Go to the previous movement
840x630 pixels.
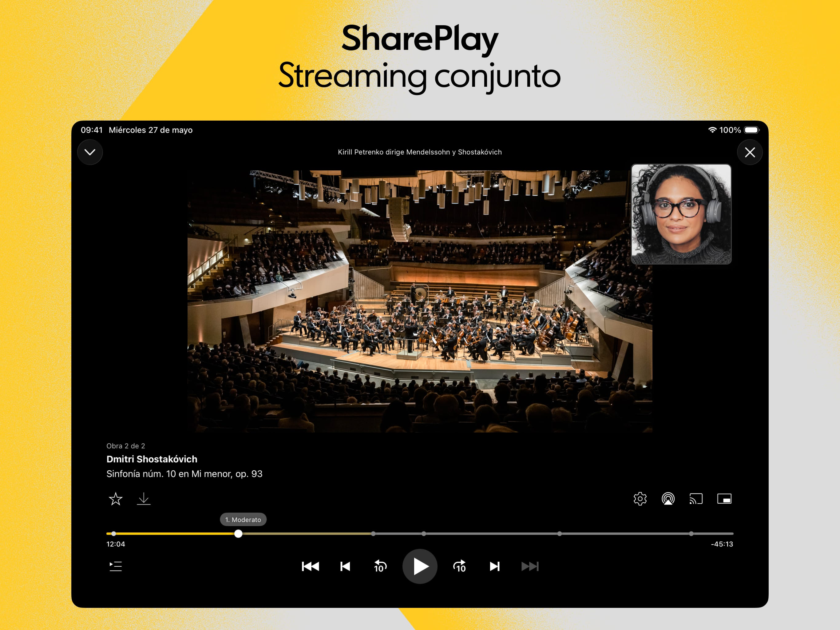pyautogui.click(x=345, y=566)
